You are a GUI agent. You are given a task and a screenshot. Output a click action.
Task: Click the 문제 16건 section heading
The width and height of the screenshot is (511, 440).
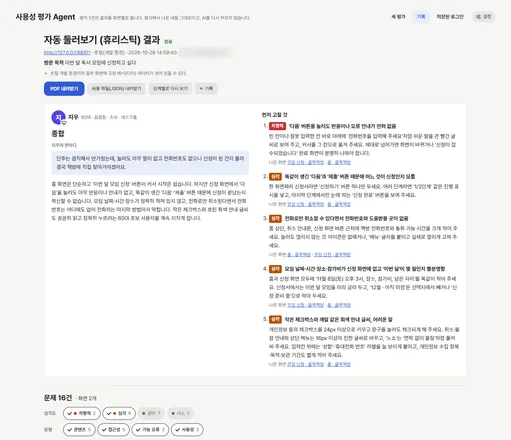click(x=58, y=398)
